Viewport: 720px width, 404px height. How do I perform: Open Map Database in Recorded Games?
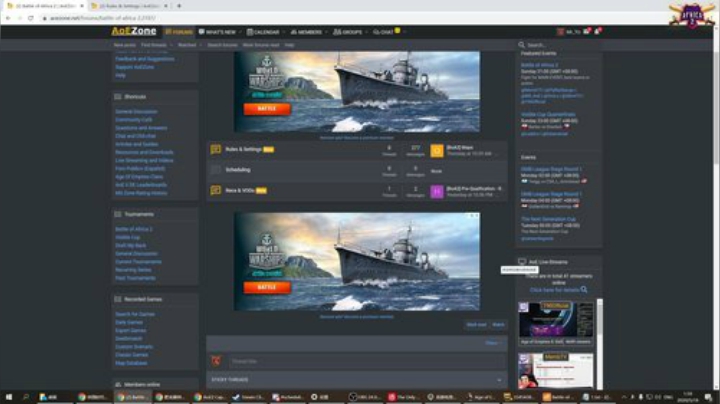click(x=131, y=363)
